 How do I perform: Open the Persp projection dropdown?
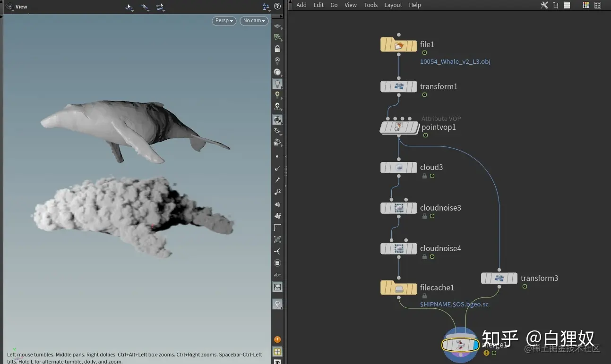click(224, 21)
